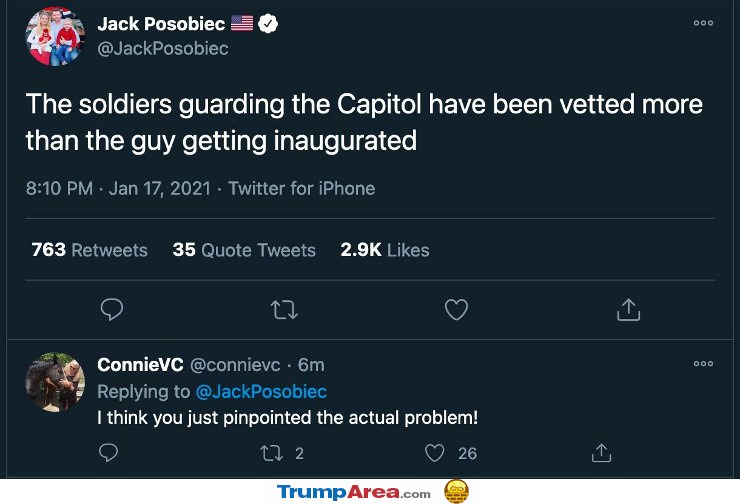Screen dimensions: 740x504
Task: Share the main tweet
Action: click(629, 310)
